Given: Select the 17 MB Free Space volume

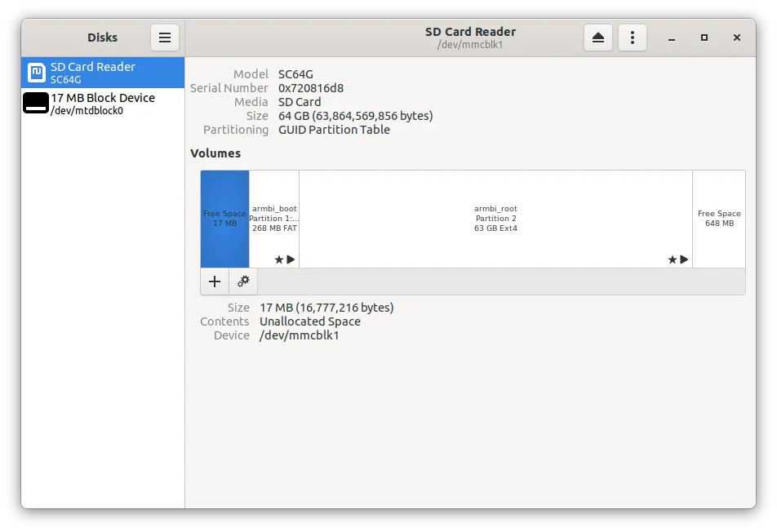Looking at the screenshot, I should [x=224, y=219].
